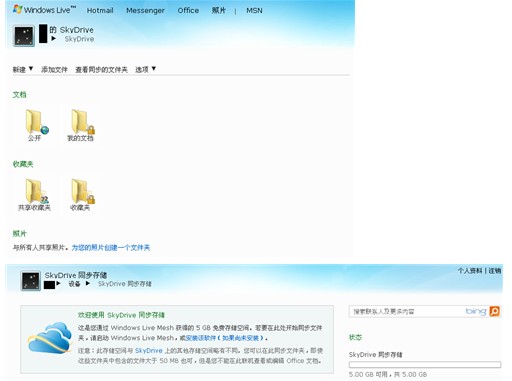Image resolution: width=512 pixels, height=381 pixels.
Task: Click the Bing search magnifier button
Action: coord(495,311)
